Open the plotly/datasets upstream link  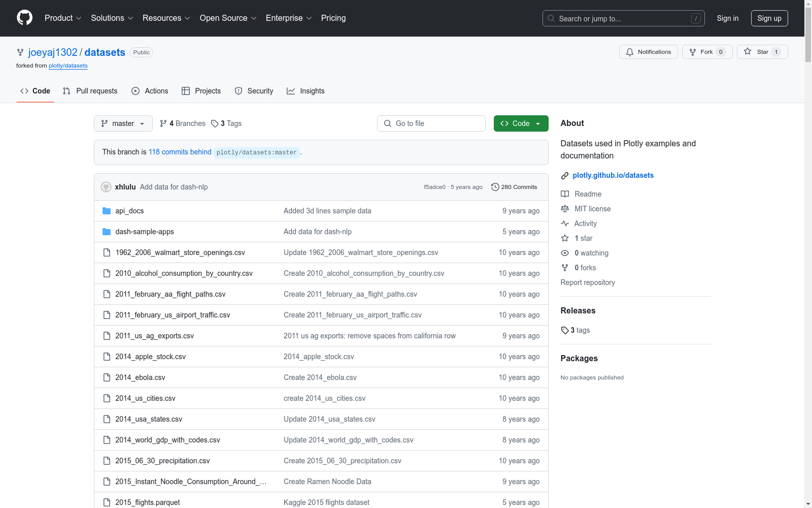click(68, 66)
